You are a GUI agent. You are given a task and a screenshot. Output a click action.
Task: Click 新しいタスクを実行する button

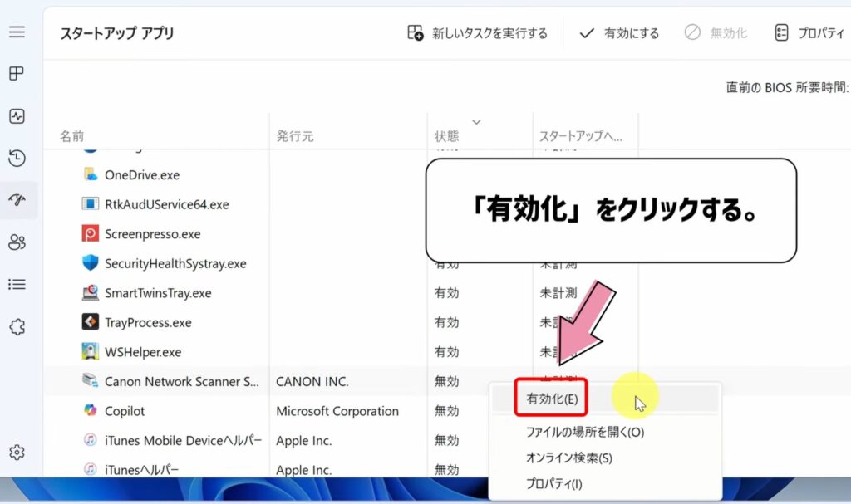[478, 33]
